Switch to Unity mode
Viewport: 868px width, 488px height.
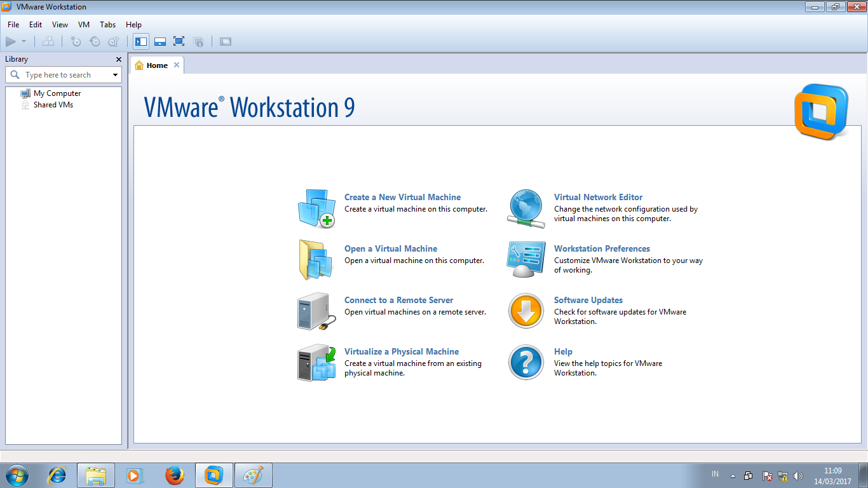[198, 41]
